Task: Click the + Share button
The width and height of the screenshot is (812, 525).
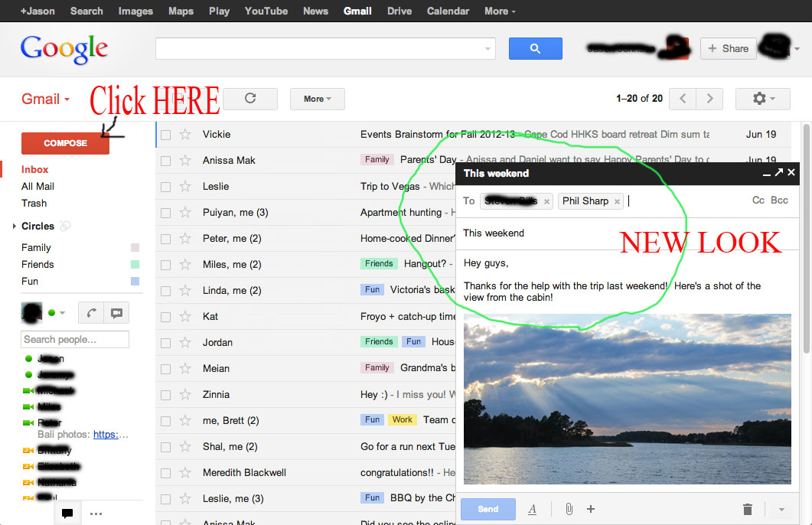Action: 728,49
